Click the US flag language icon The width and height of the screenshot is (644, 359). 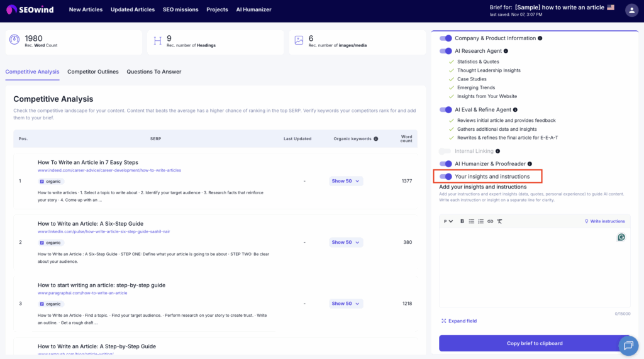coord(611,8)
